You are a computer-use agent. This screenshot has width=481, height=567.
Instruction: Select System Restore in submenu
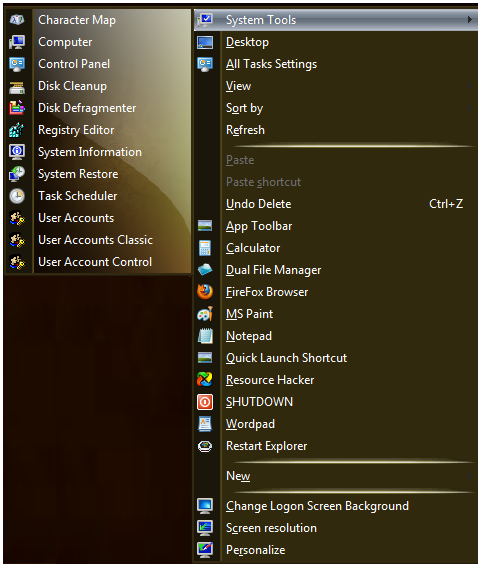click(x=98, y=174)
